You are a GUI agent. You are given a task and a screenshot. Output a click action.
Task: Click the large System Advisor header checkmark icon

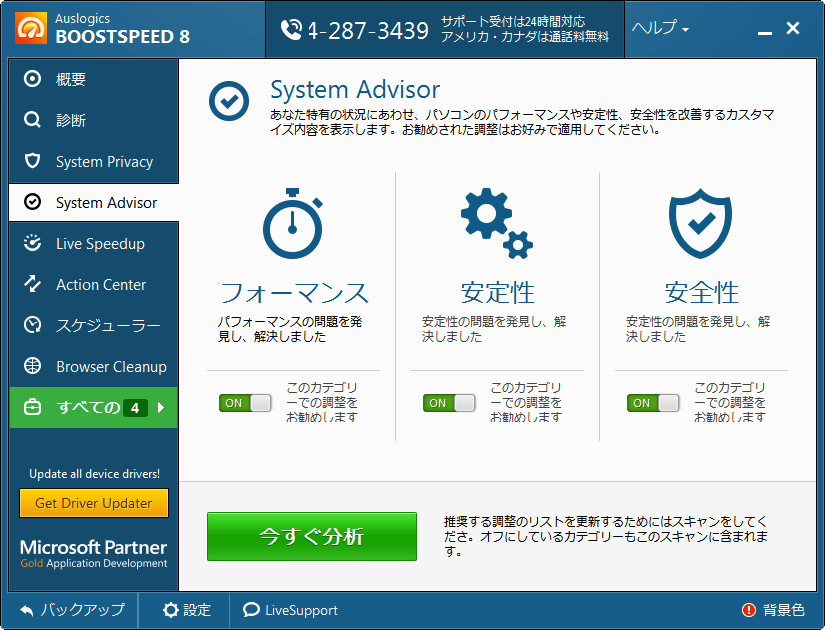coord(229,101)
